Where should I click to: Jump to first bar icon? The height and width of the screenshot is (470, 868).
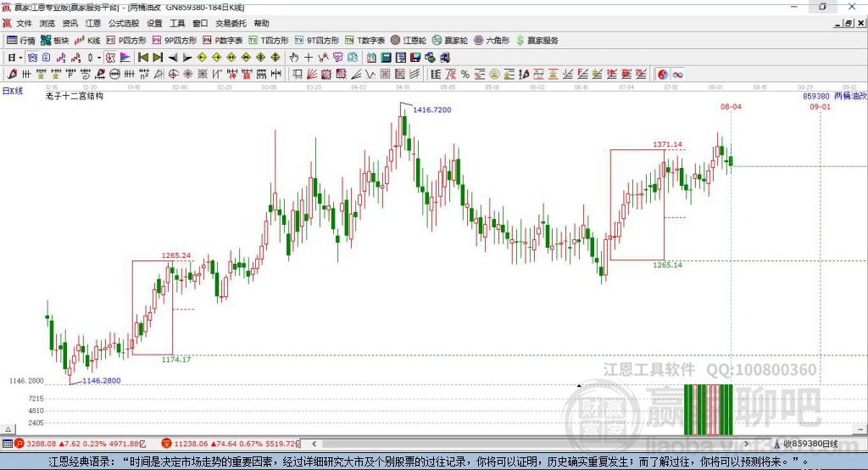pyautogui.click(x=142, y=58)
